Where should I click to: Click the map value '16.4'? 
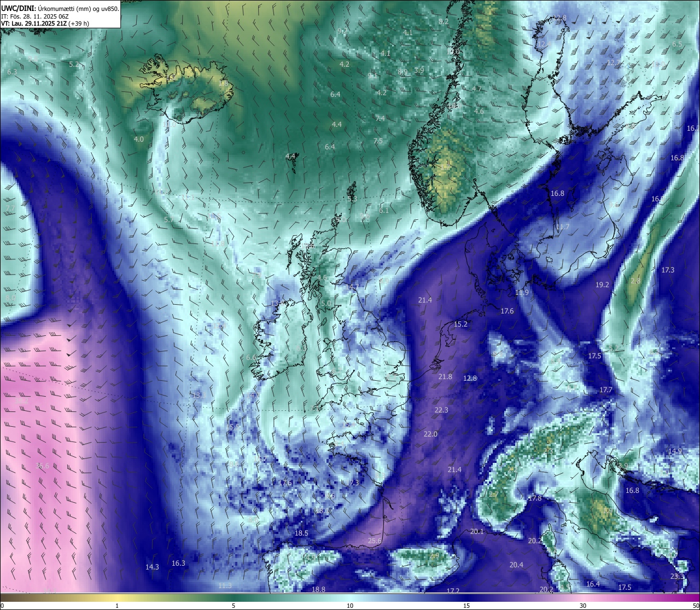point(593,584)
